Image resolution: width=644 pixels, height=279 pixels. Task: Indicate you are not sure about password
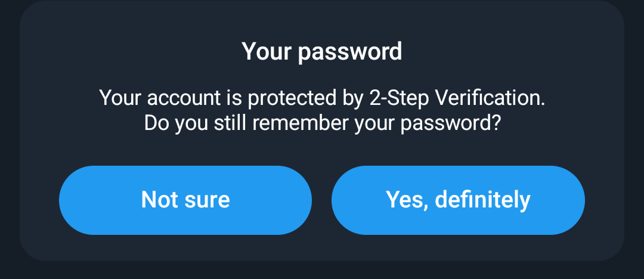pyautogui.click(x=185, y=200)
